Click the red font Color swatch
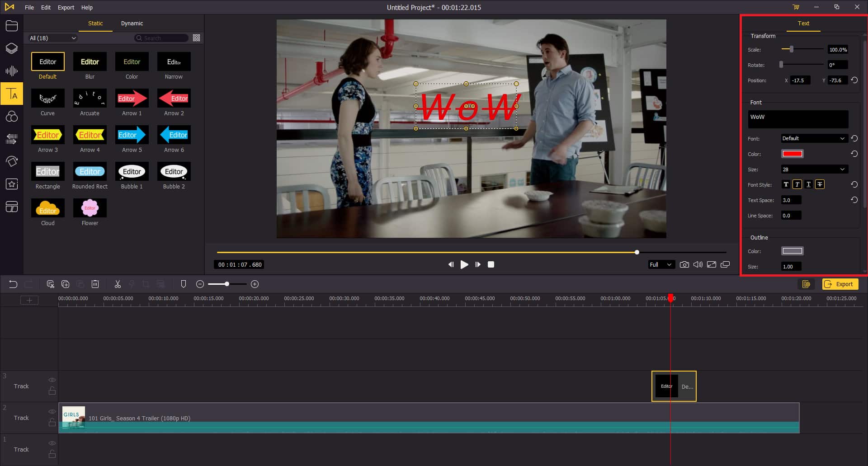This screenshot has width=868, height=466. 793,154
